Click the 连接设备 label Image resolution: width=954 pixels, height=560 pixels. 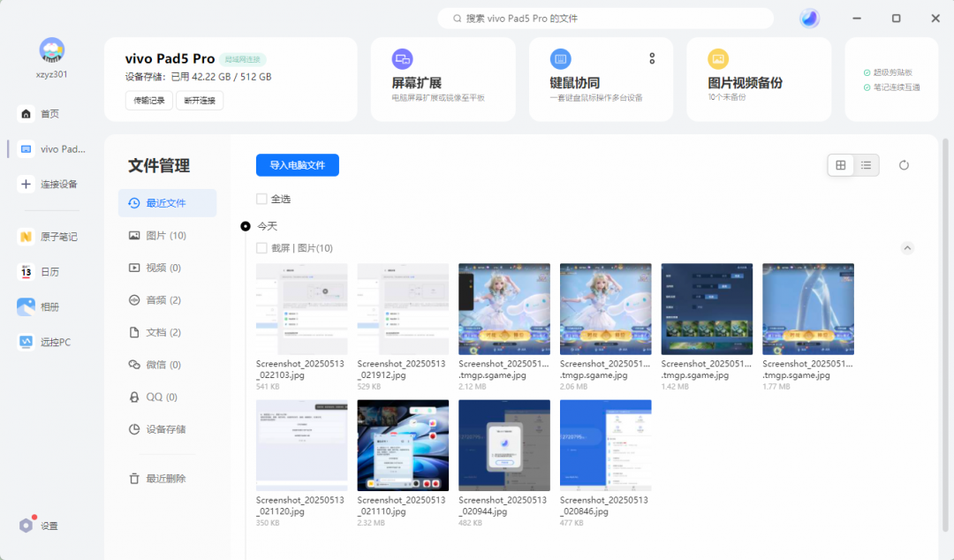click(59, 185)
